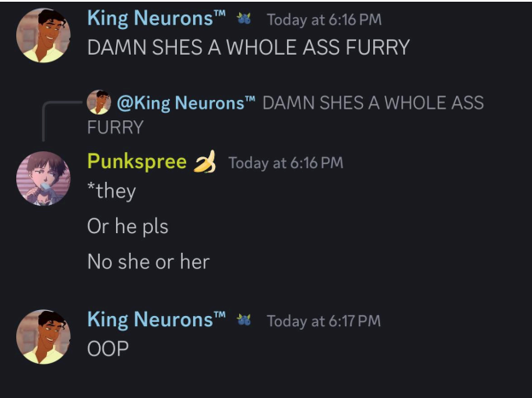
Task: Open King Neurons avatar on first message
Action: (x=44, y=36)
